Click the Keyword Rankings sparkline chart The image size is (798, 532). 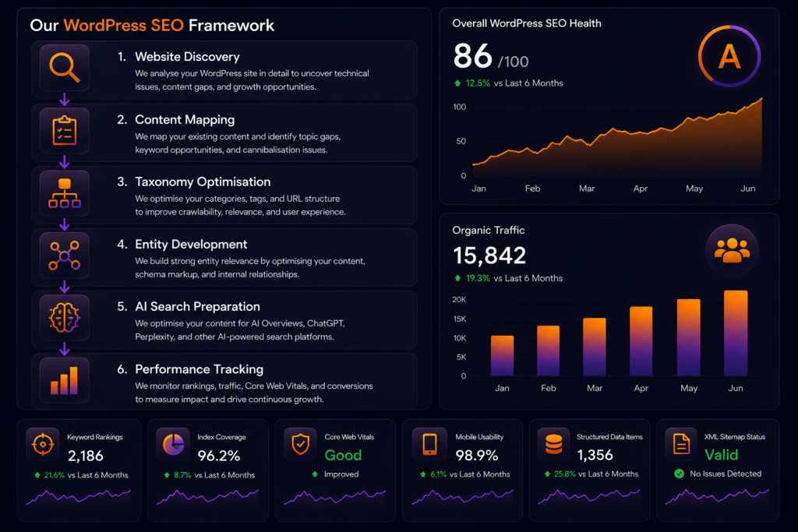point(79,496)
